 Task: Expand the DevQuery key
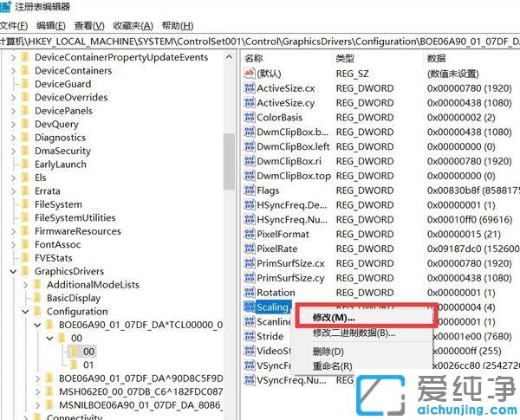click(13, 125)
